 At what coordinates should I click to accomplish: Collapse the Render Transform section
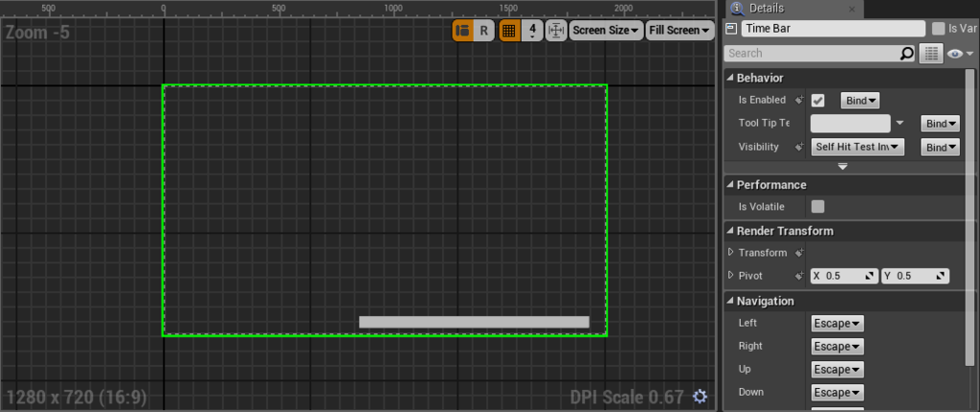click(x=730, y=231)
